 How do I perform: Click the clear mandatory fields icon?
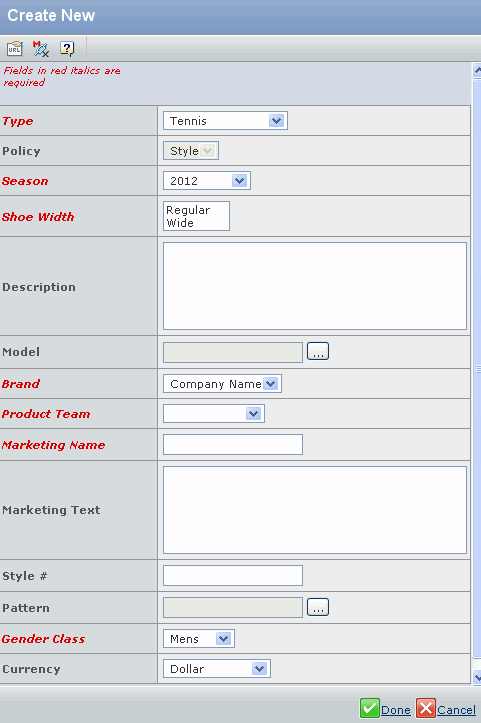point(41,48)
